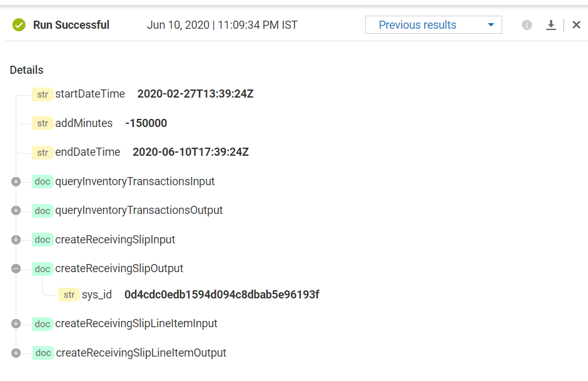Download the run results

551,25
